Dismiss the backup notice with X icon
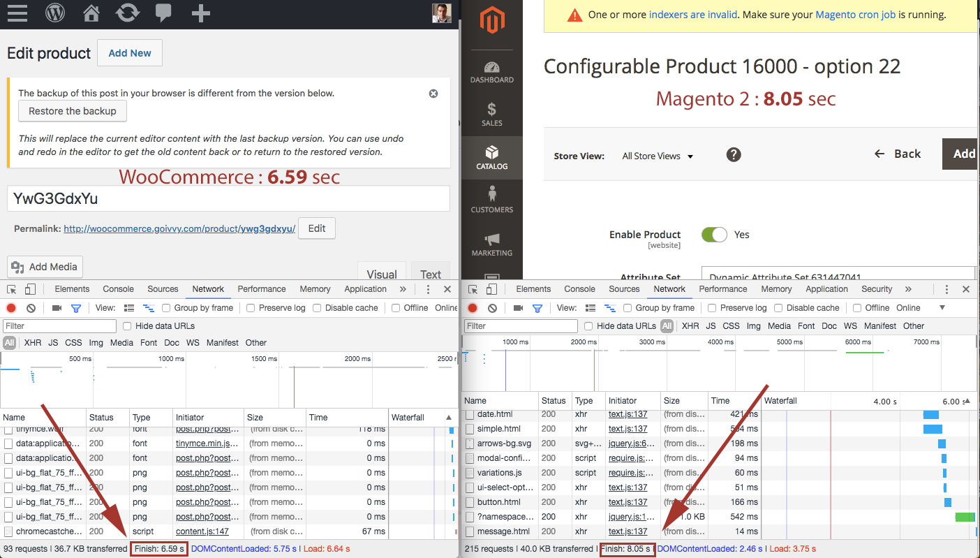 coord(433,94)
